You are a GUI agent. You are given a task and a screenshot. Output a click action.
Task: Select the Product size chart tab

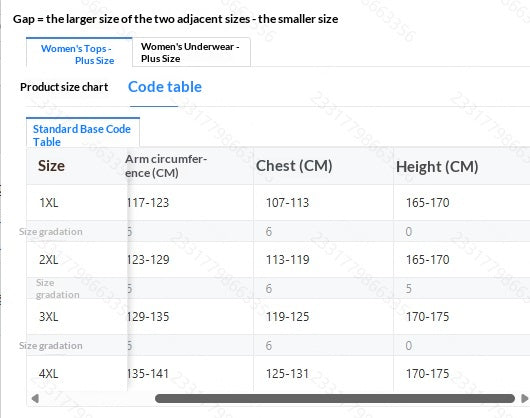tap(64, 87)
